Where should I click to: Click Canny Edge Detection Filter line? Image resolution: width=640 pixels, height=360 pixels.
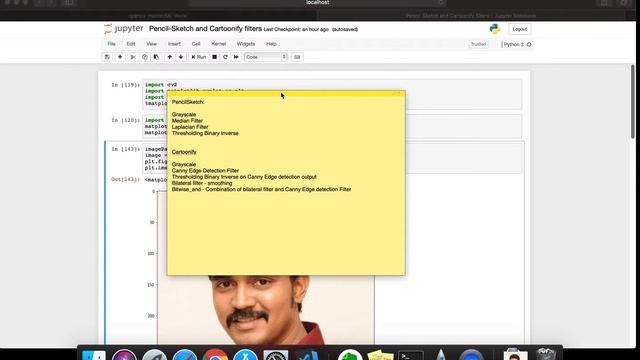[205, 171]
